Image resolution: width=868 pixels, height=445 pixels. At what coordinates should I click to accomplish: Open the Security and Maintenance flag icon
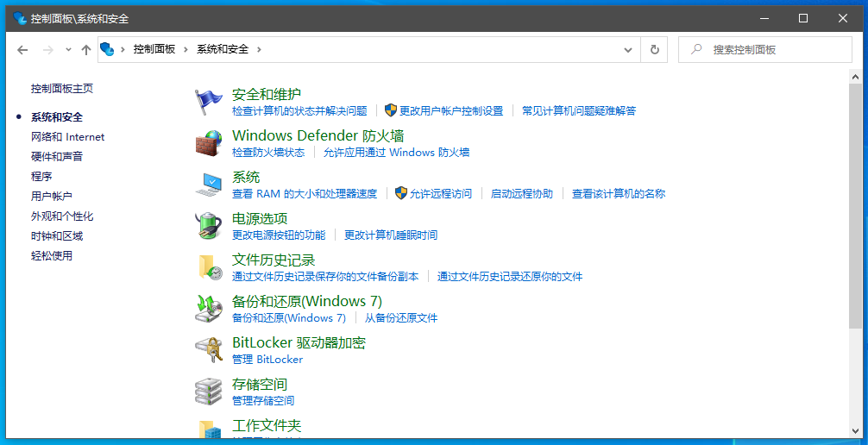(208, 102)
